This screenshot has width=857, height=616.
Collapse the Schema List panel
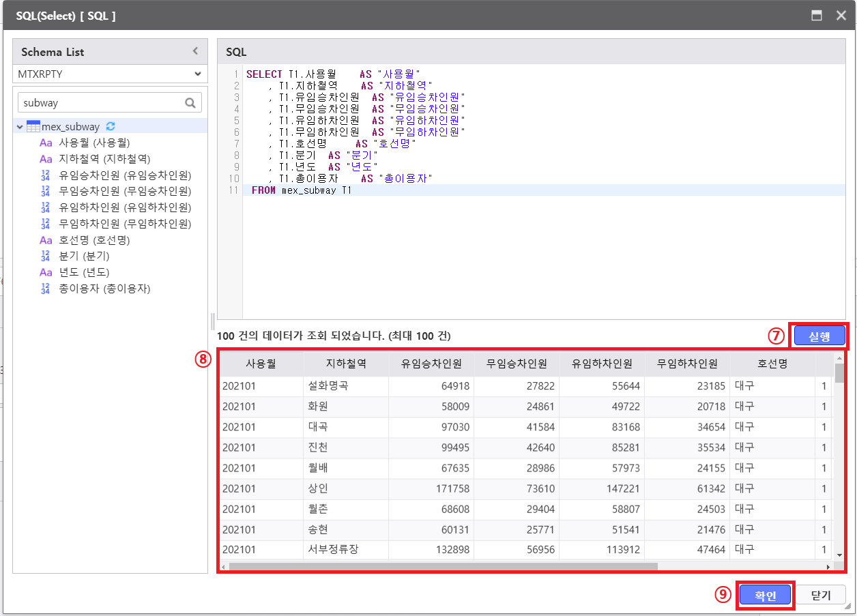coord(195,51)
